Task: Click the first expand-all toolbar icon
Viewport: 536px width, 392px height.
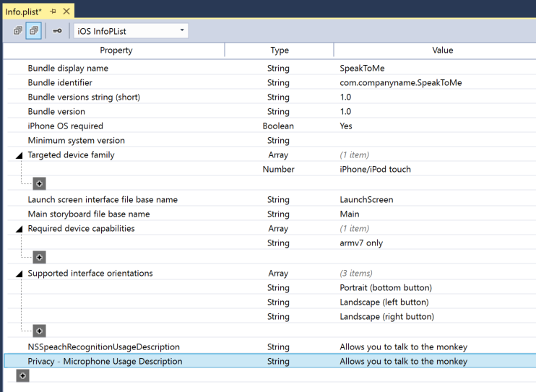Action: click(x=18, y=31)
